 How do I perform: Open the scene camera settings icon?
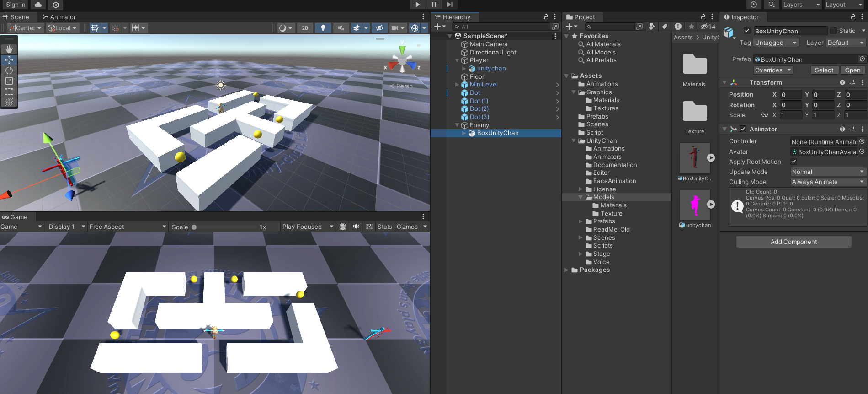(x=395, y=28)
